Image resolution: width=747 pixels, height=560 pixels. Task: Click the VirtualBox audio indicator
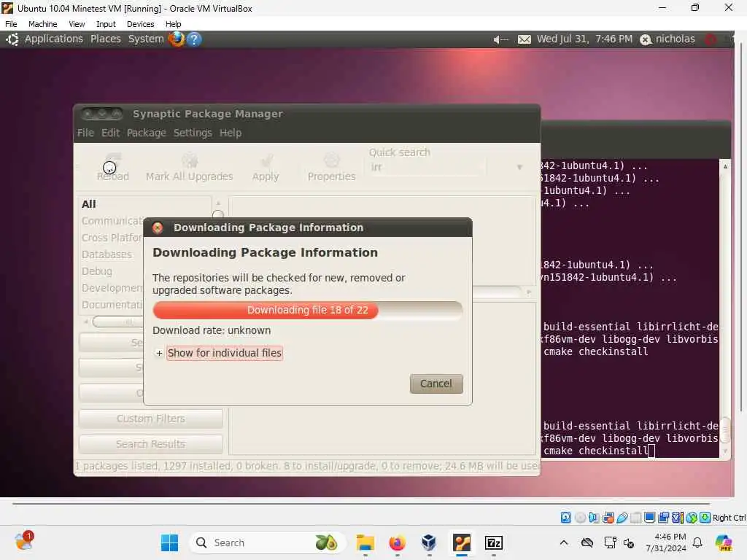[x=594, y=518]
